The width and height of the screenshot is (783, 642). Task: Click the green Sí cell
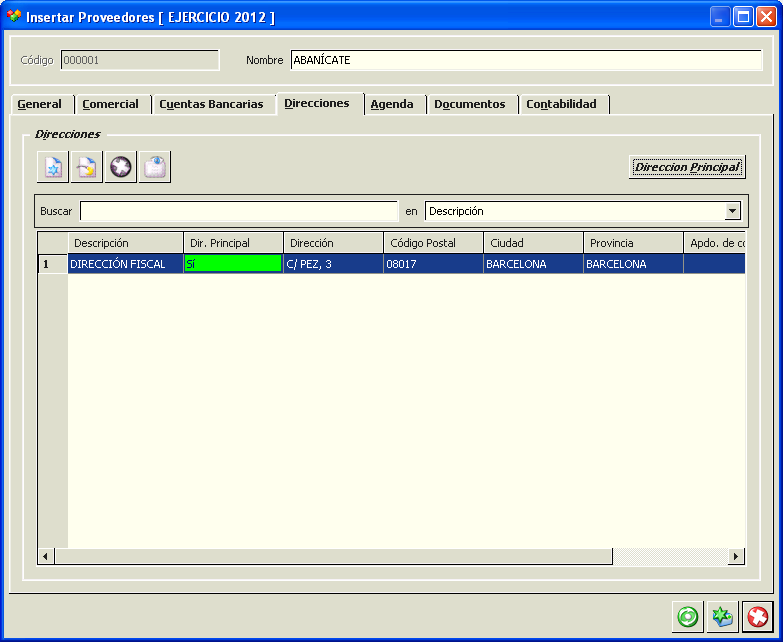tap(233, 264)
